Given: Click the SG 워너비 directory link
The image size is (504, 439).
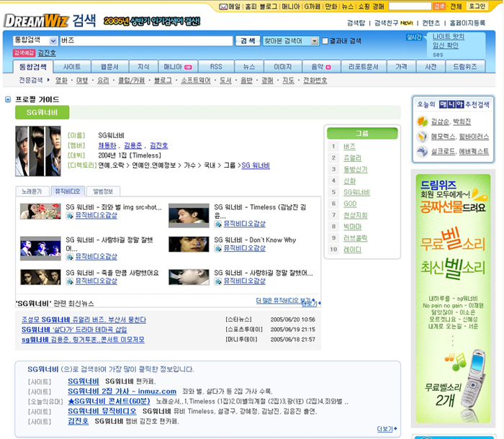Looking at the screenshot, I should tap(256, 166).
